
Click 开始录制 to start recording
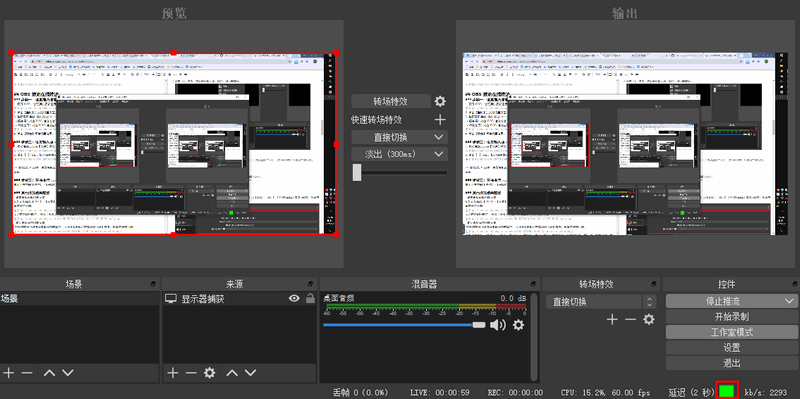(x=732, y=317)
